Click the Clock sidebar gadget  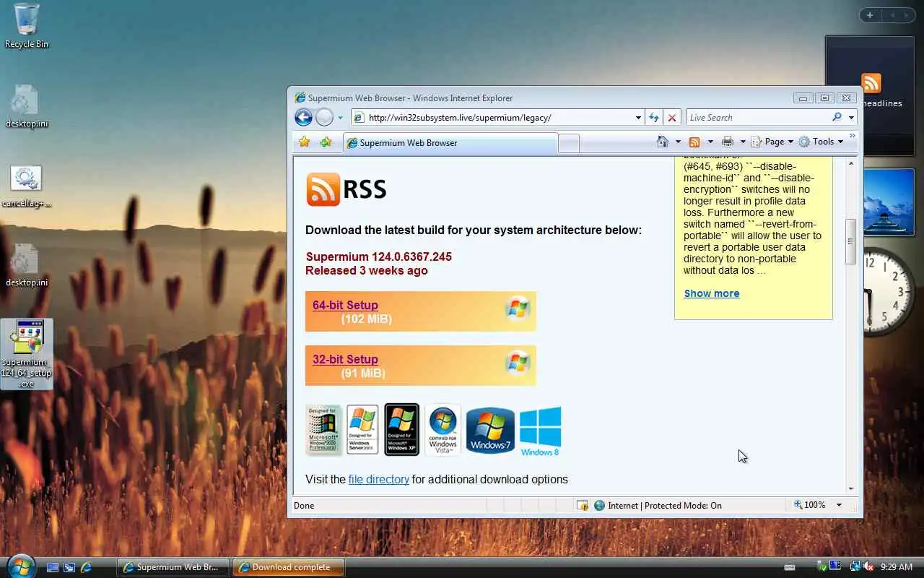tap(888, 293)
